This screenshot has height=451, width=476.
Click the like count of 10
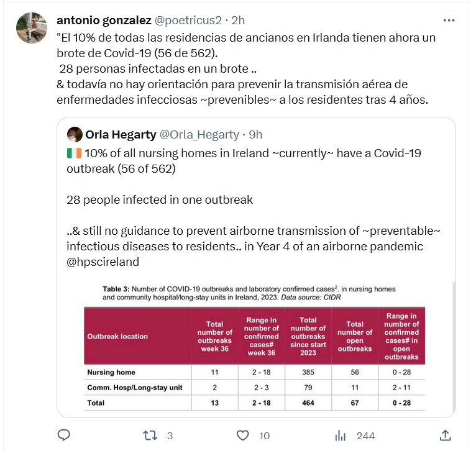click(x=264, y=435)
